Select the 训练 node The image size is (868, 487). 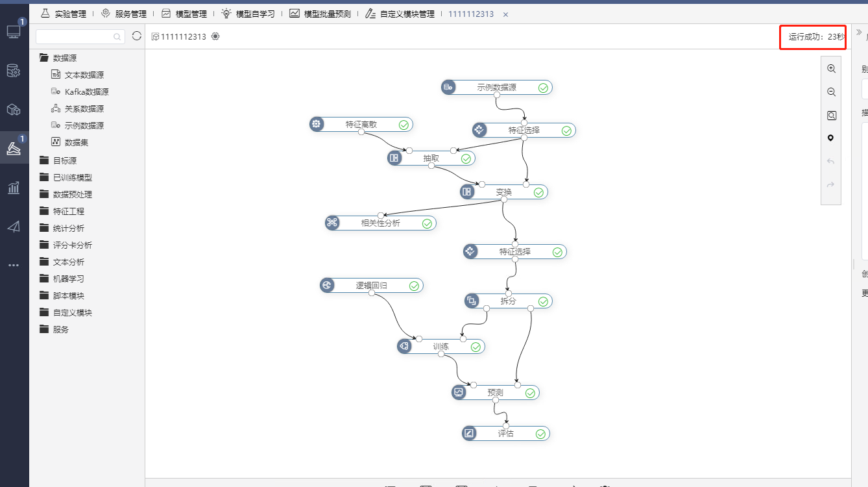point(441,346)
